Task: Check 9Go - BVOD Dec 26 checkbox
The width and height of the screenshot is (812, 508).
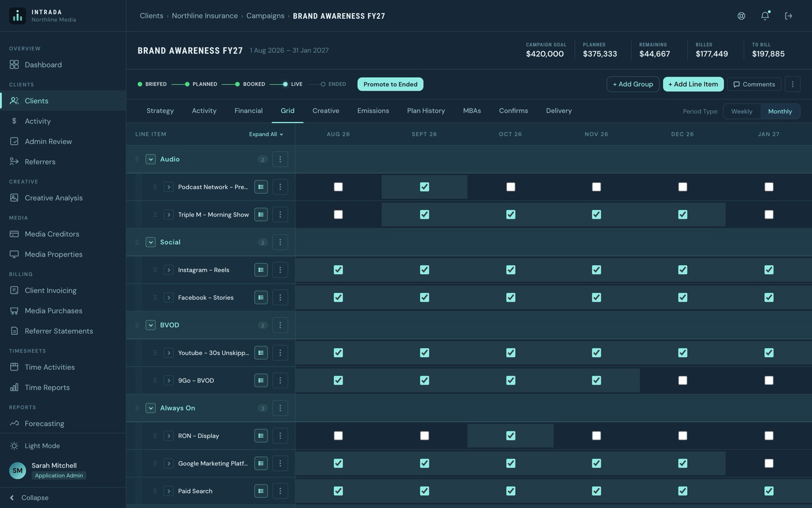Action: tap(683, 380)
